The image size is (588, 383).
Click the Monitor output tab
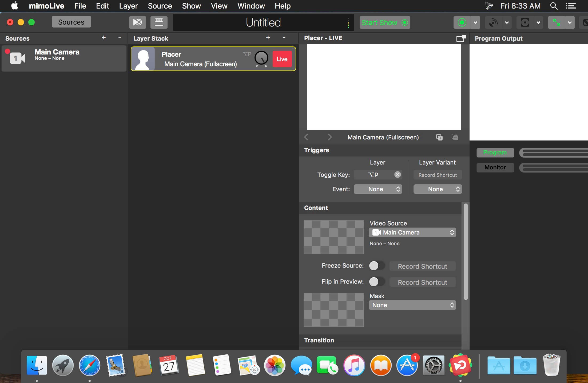495,167
